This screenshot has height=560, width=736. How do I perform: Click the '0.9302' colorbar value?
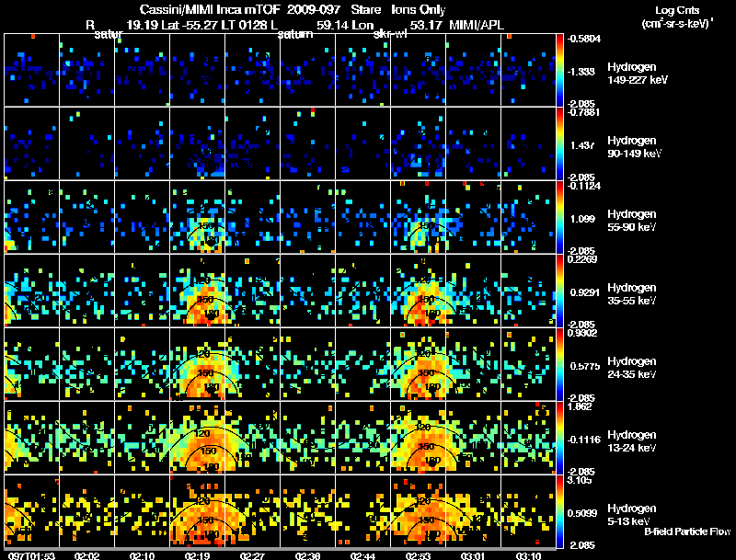tap(582, 333)
